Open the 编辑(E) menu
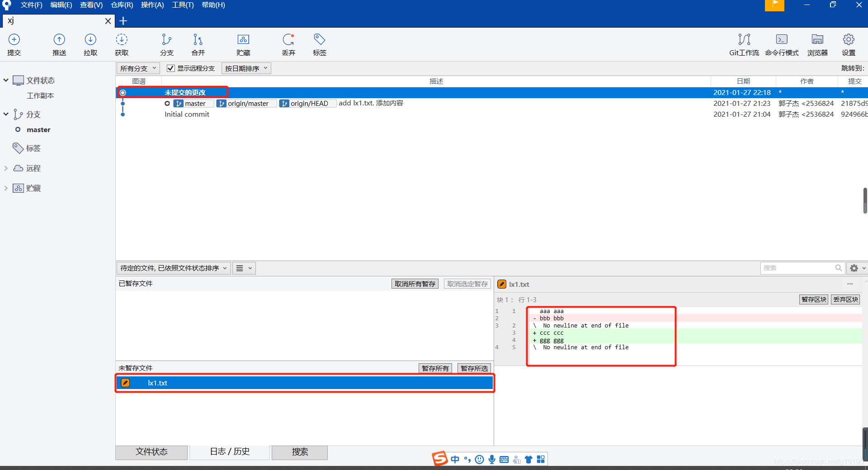 (x=61, y=5)
